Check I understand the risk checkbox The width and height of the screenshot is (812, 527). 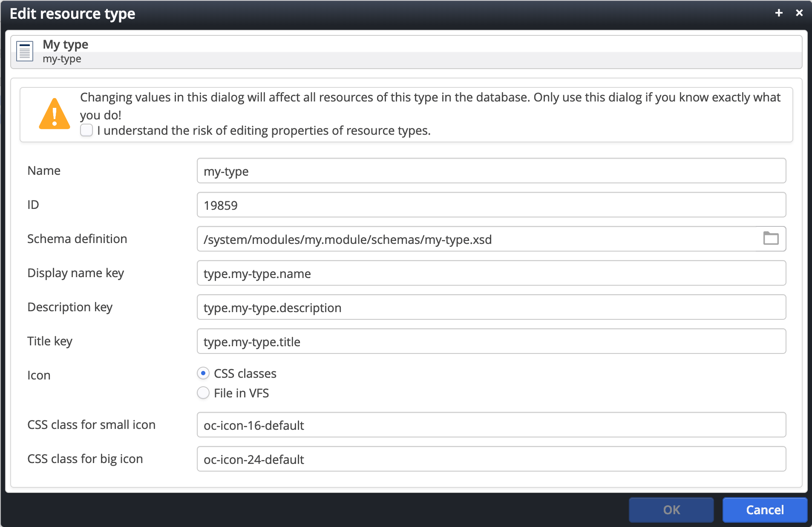pos(86,130)
